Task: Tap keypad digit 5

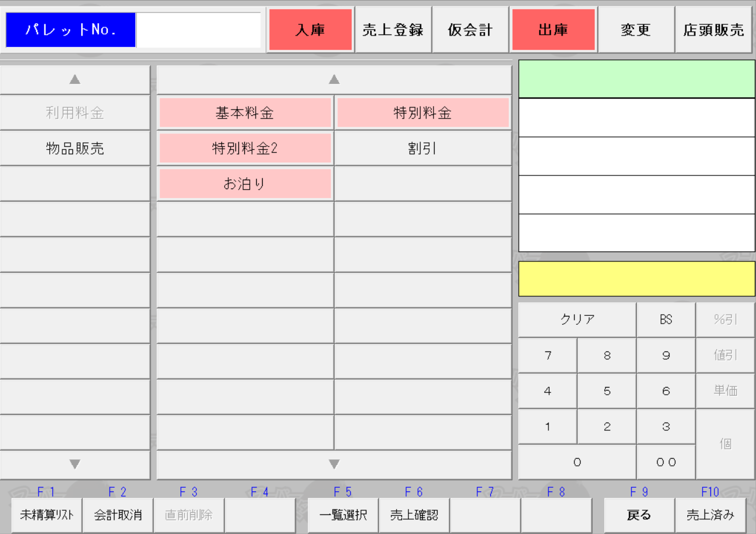Action: pos(607,391)
